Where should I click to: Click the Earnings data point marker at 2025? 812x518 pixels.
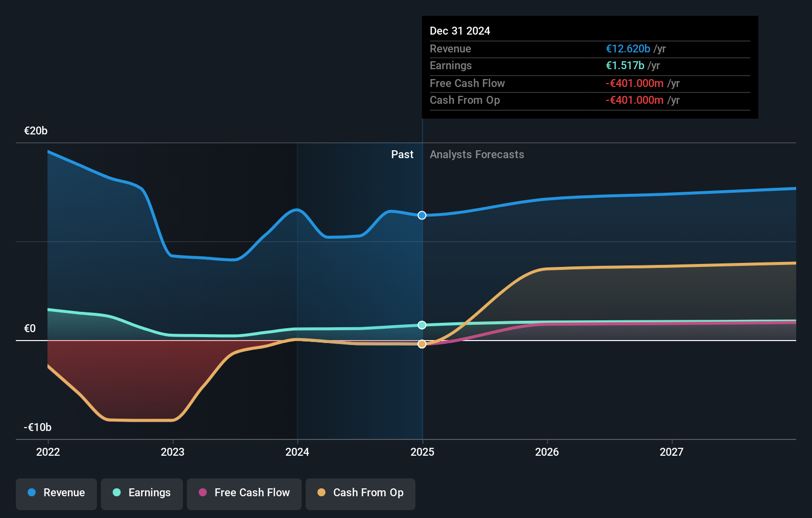(422, 325)
